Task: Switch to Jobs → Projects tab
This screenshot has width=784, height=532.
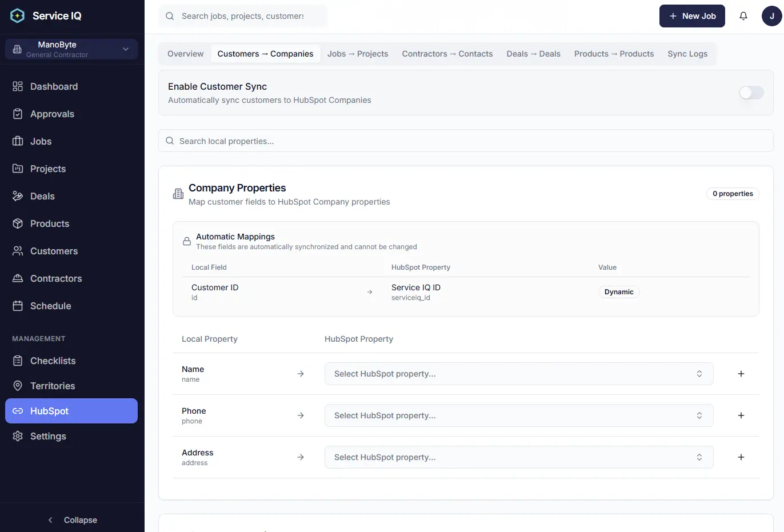Action: tap(358, 54)
